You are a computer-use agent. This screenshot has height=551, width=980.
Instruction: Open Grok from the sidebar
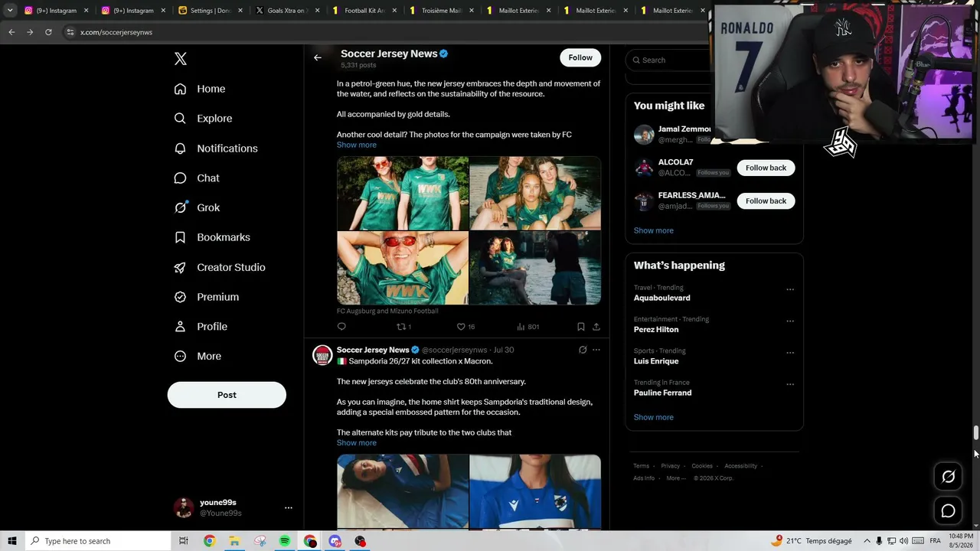point(197,207)
